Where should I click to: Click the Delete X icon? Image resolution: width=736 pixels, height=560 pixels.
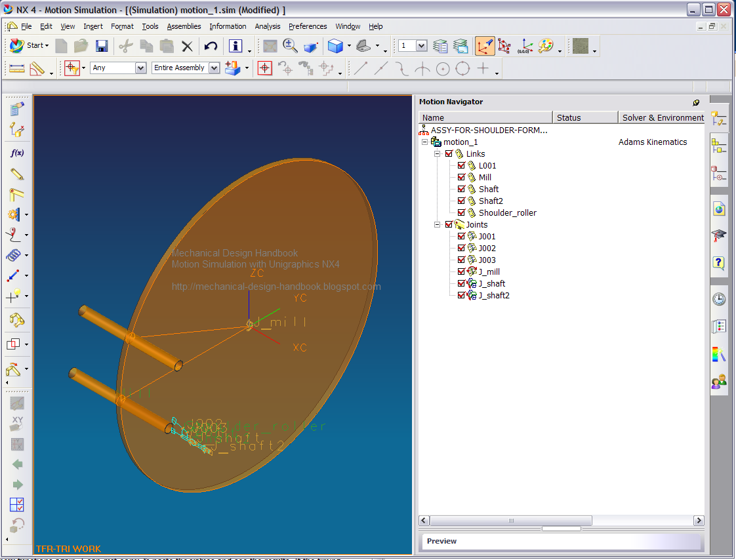(x=188, y=45)
